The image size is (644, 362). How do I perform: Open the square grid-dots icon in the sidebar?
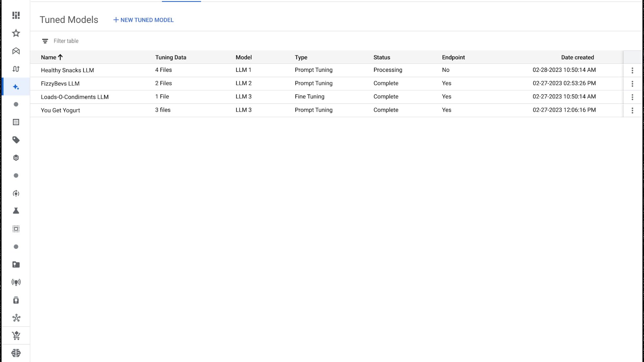point(16,122)
